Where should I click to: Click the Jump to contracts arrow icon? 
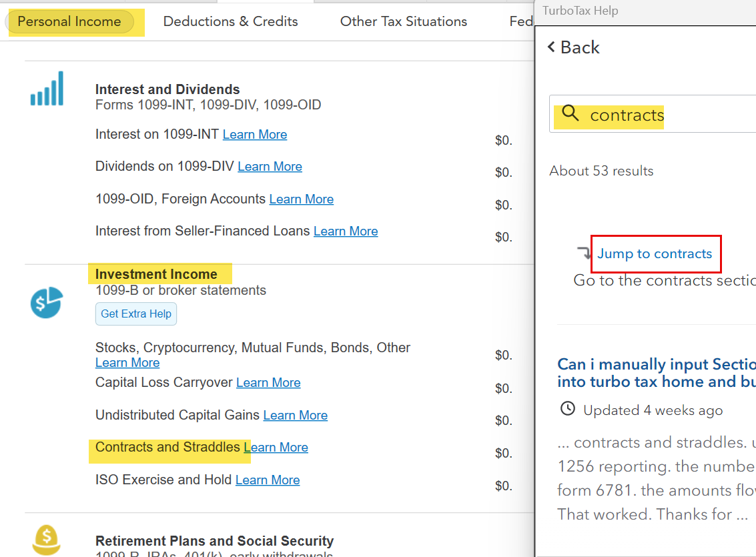[585, 253]
